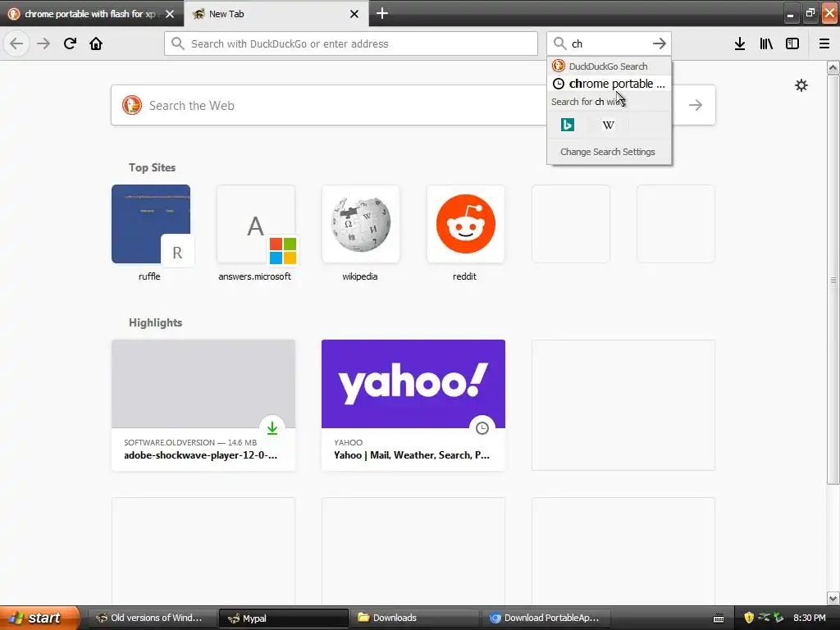This screenshot has width=840, height=630.
Task: Reload the current page
Action: (70, 43)
